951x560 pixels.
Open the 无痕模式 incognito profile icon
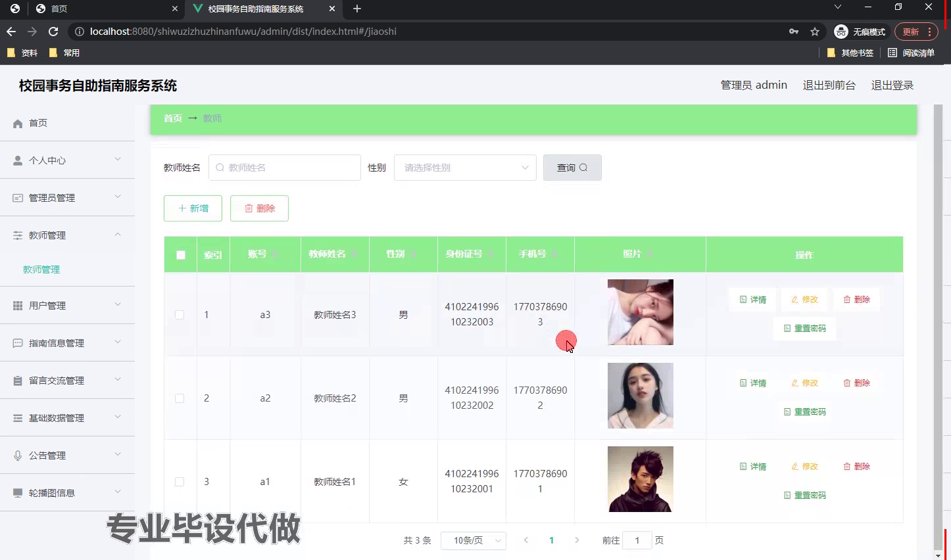click(841, 32)
